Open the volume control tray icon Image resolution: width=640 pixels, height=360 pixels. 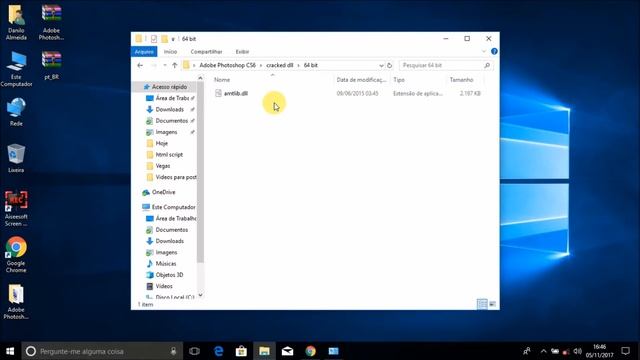[577, 351]
